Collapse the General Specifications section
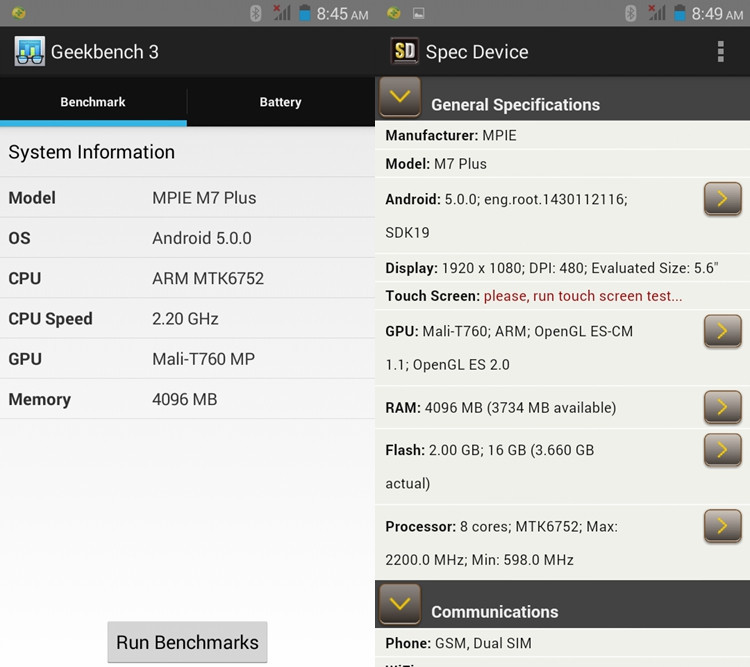The image size is (750, 667). point(400,98)
